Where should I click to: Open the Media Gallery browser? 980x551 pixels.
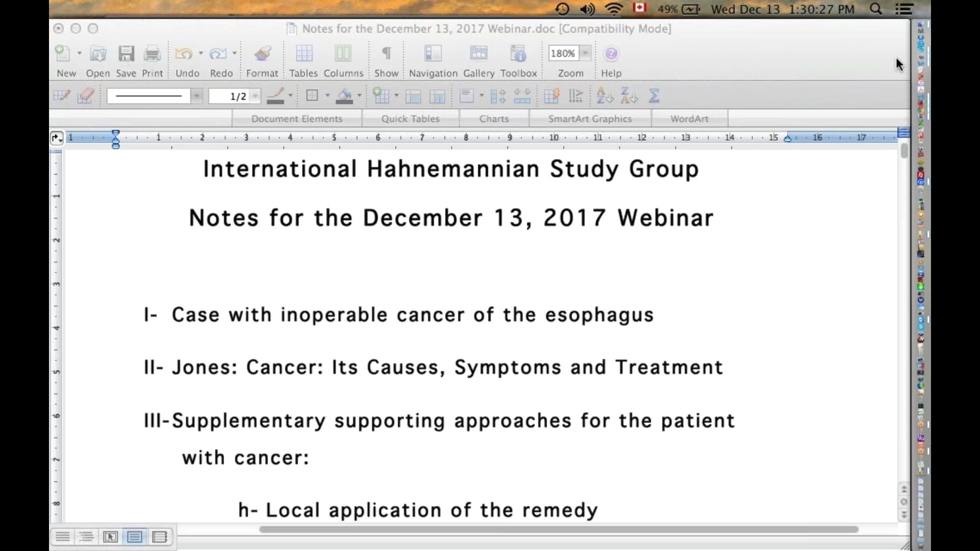(479, 53)
